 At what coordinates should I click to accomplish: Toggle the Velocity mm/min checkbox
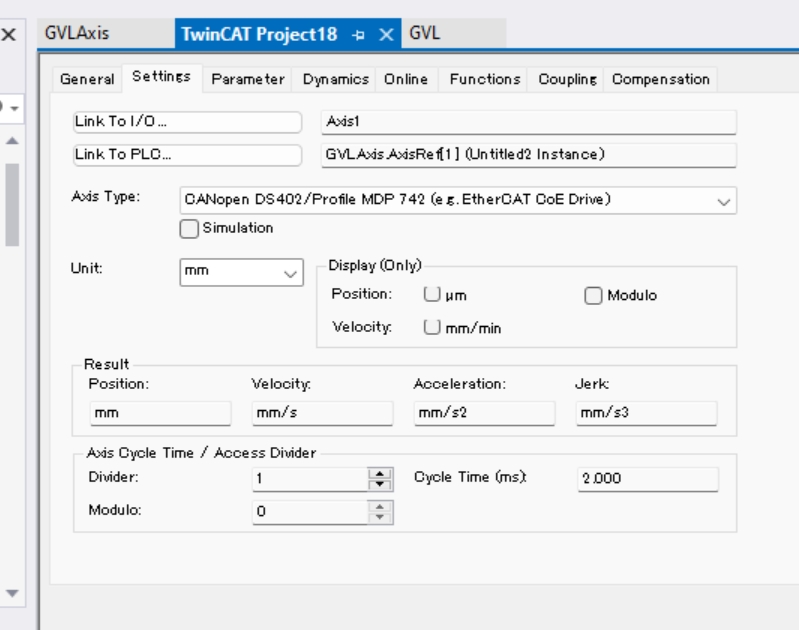pyautogui.click(x=432, y=327)
